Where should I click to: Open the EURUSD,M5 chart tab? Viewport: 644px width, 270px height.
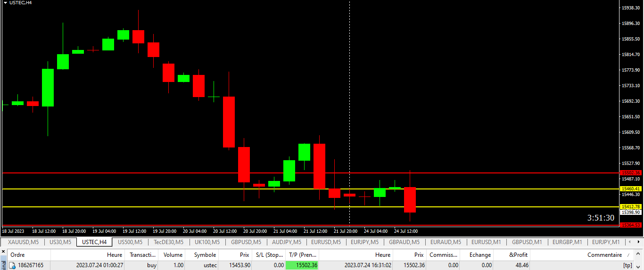326,242
